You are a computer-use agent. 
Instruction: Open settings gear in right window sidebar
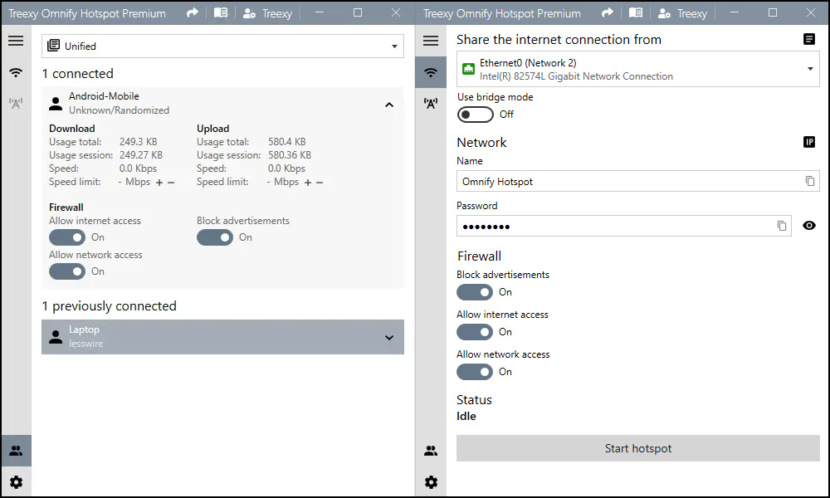click(431, 482)
